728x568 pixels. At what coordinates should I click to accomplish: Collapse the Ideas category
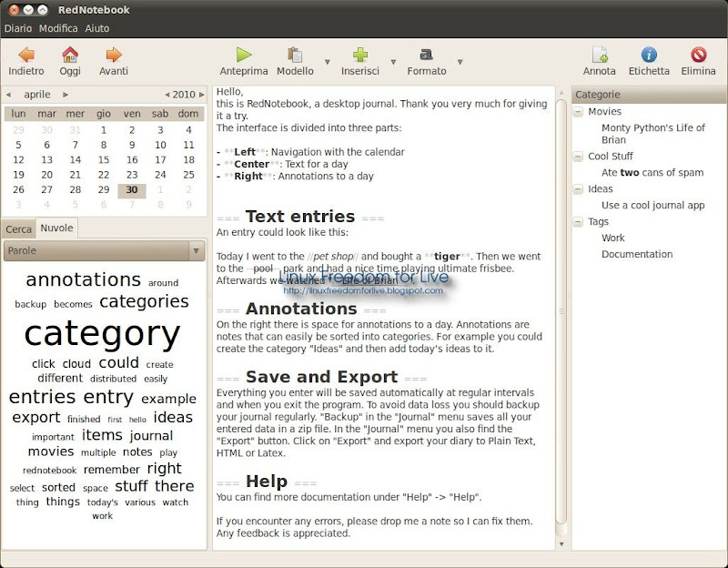(578, 189)
